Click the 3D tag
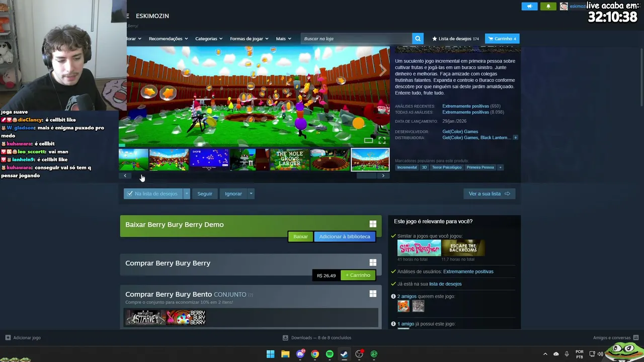Screen dimensions: 644x362 424,167
